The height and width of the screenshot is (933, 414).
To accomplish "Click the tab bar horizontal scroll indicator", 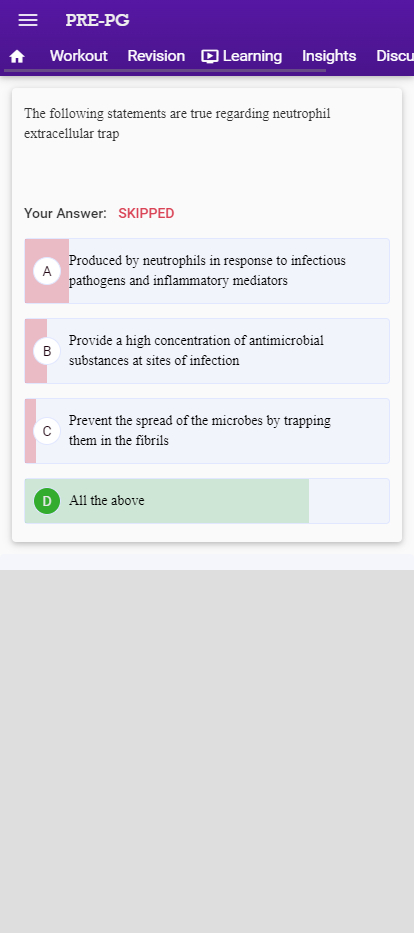I will tap(165, 70).
